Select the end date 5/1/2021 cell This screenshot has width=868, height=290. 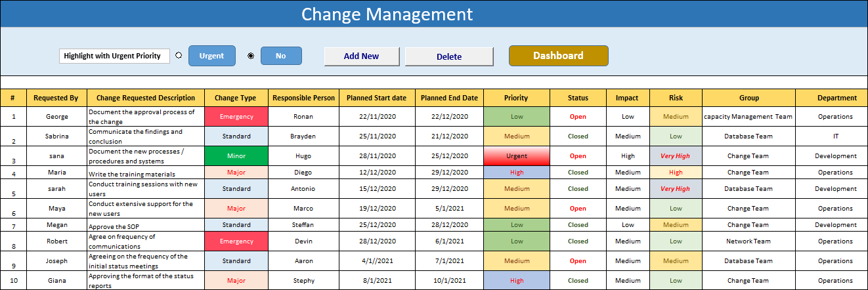tap(449, 209)
